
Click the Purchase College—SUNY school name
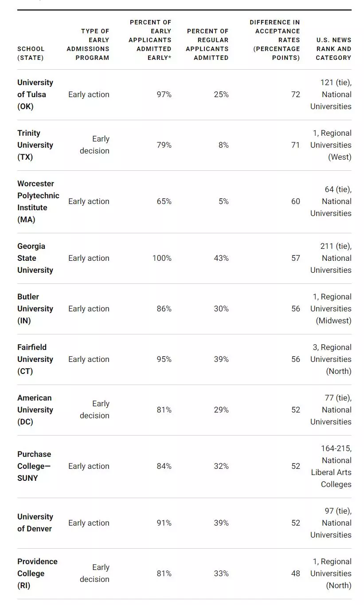click(34, 466)
